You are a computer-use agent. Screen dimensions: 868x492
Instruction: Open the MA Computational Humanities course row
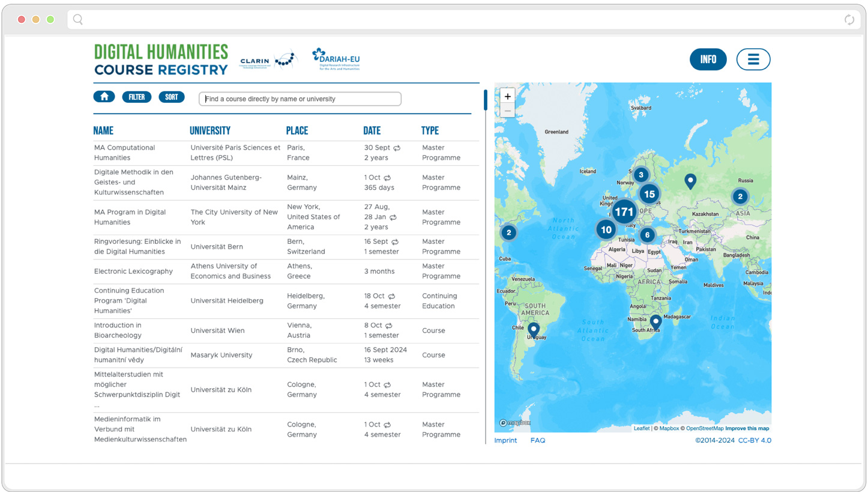124,153
